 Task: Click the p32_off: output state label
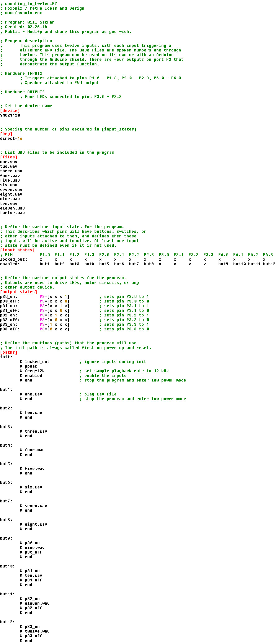[x=10, y=320]
